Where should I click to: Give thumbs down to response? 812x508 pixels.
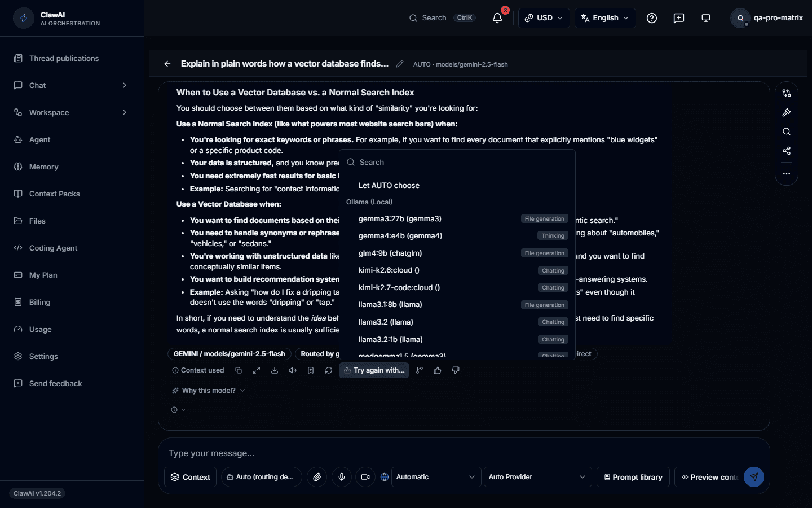456,370
